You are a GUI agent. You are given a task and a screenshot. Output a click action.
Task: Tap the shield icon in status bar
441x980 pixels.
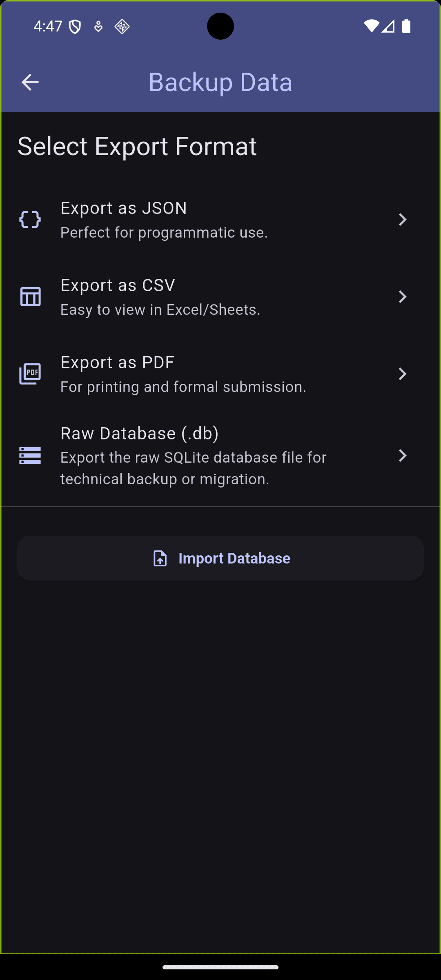tap(75, 27)
